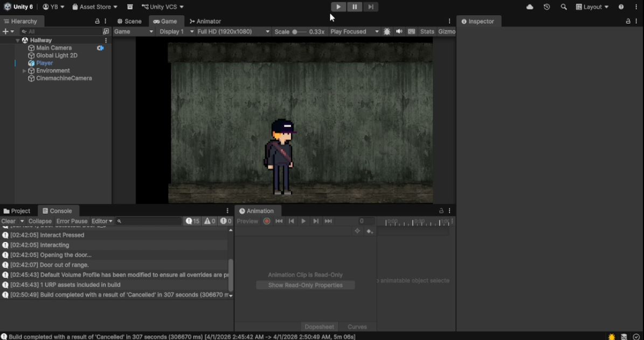Screen dimensions: 644x340
Task: Start Play mode with the Play button
Action: [338, 6]
